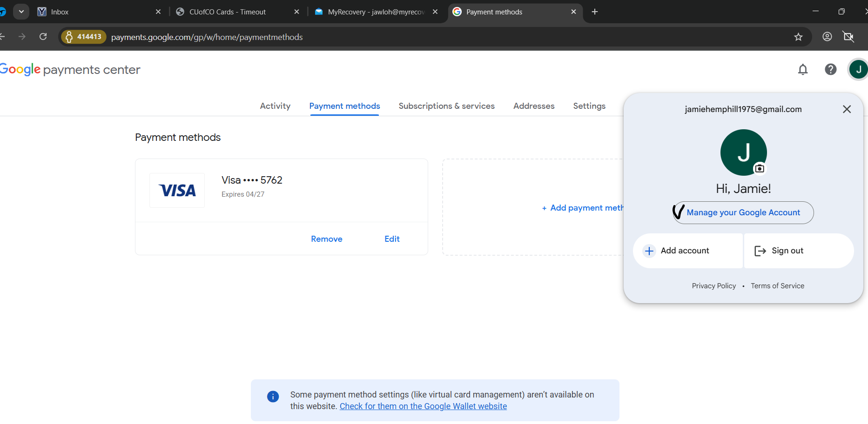Sign out of the Google account
Image resolution: width=868 pixels, height=424 pixels.
coord(787,251)
